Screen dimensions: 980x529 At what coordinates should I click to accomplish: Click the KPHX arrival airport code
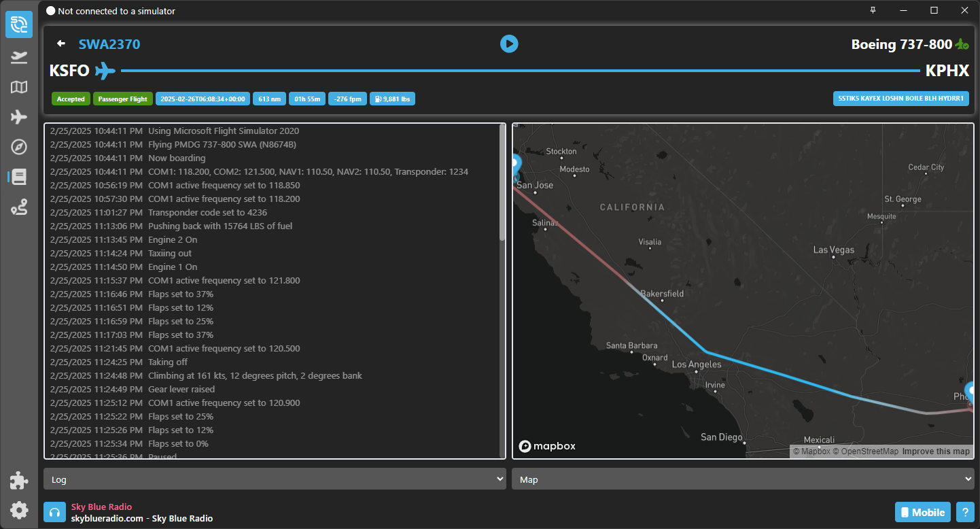[x=947, y=71]
